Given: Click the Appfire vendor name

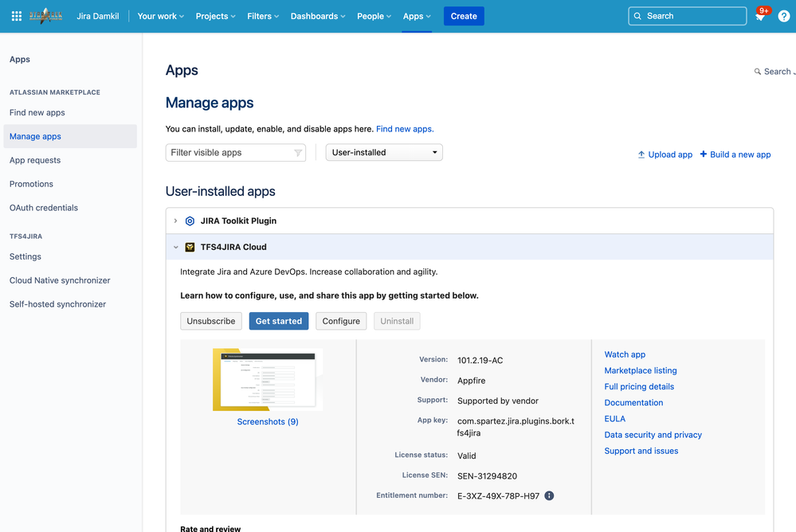Looking at the screenshot, I should pos(471,381).
